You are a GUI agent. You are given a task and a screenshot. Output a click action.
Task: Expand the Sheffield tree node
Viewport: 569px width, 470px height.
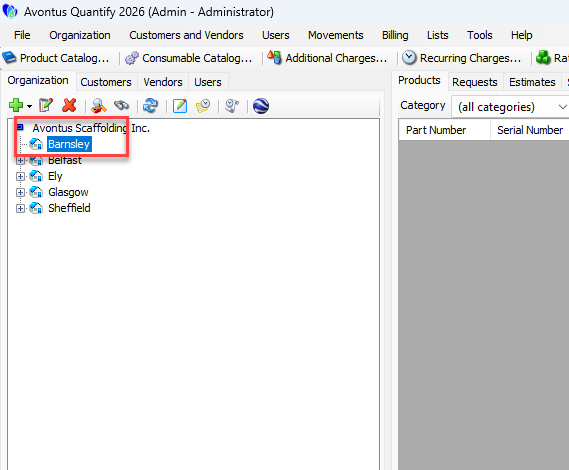pos(20,208)
